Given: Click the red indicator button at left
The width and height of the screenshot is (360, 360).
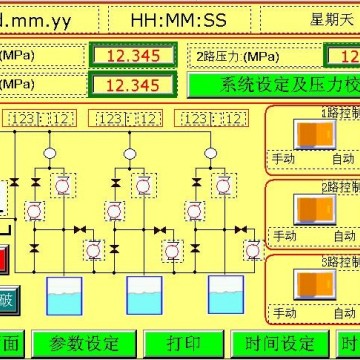Looking at the screenshot, I should (4, 260).
